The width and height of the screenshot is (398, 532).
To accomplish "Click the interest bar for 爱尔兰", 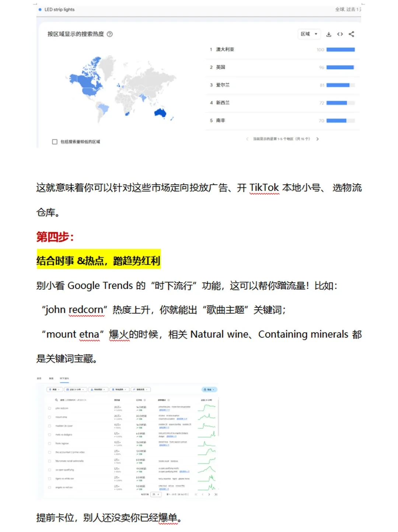I will 341,85.
